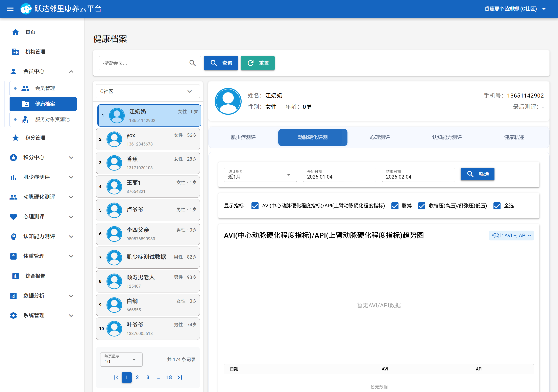Image resolution: width=558 pixels, height=392 pixels.
Task: Switch to the 肌少症测评 tab
Action: click(243, 137)
